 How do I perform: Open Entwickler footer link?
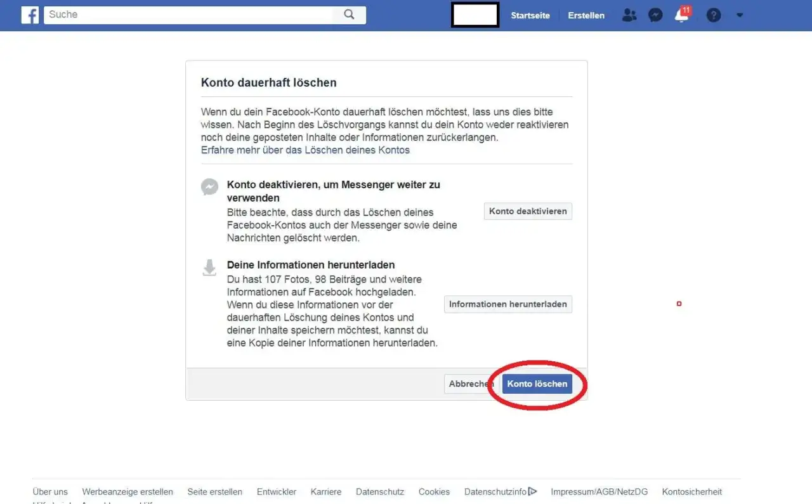click(277, 492)
